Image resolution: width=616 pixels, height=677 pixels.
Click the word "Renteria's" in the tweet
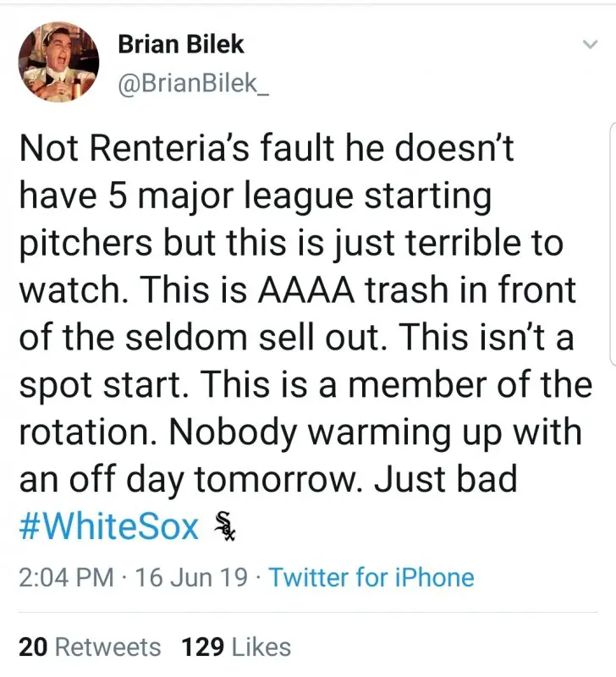pos(163,149)
